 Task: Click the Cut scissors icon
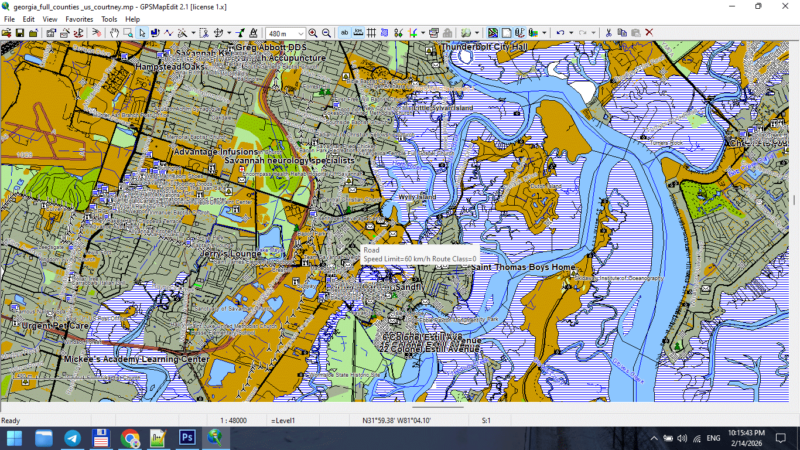point(608,33)
